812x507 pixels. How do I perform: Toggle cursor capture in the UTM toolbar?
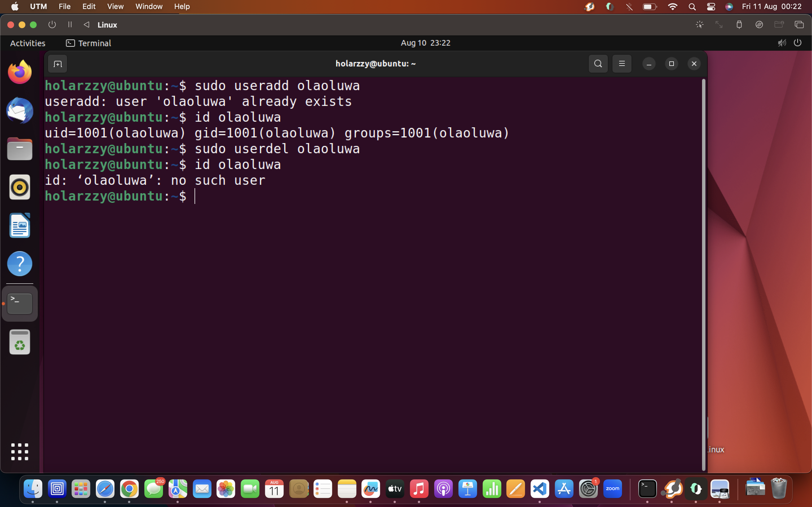point(700,25)
